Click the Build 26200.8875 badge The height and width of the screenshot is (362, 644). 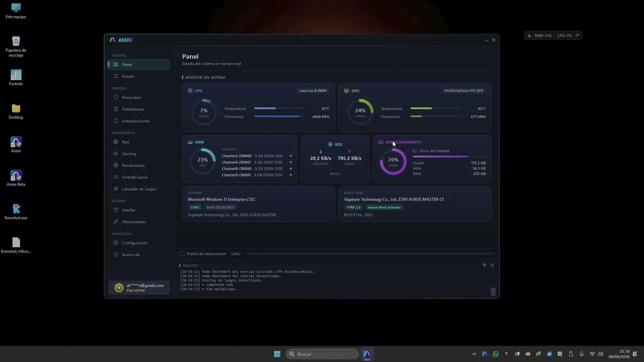220,208
